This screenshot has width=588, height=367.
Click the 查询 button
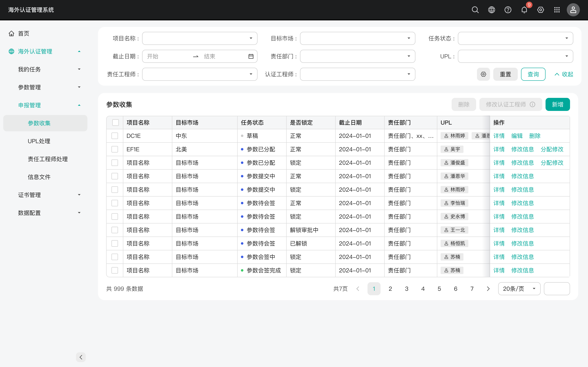coord(533,74)
